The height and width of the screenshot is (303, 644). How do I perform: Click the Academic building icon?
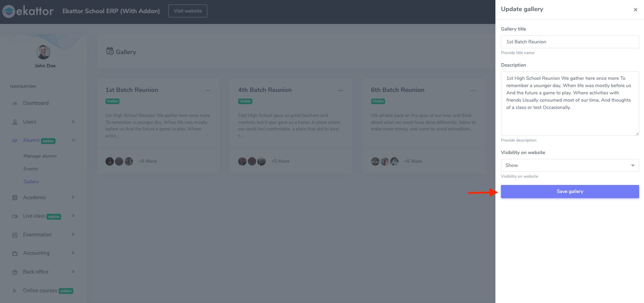click(15, 198)
